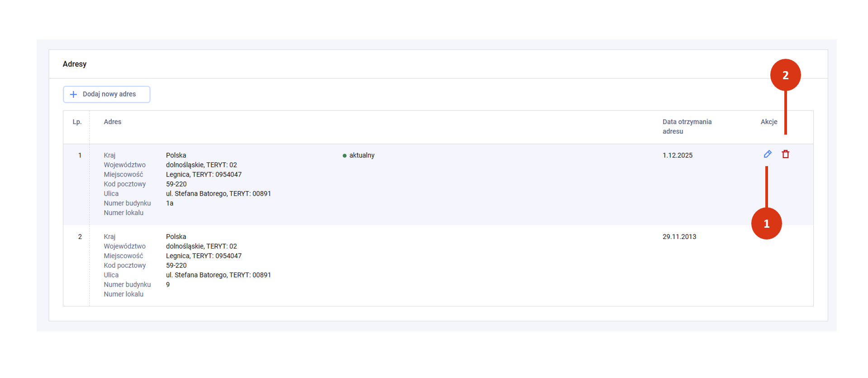
Task: Click the pencil edit icon for address 1
Action: (768, 154)
